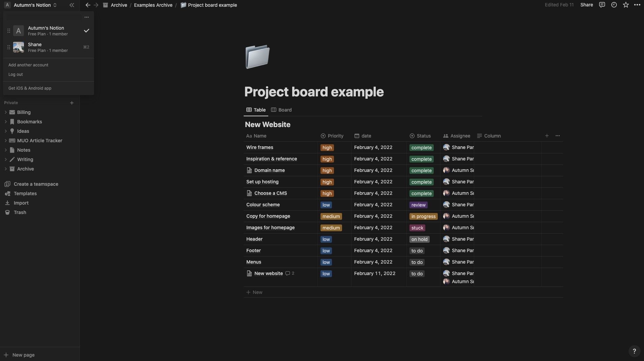This screenshot has width=644, height=361.
Task: Open the comments icon in top bar
Action: click(x=602, y=5)
